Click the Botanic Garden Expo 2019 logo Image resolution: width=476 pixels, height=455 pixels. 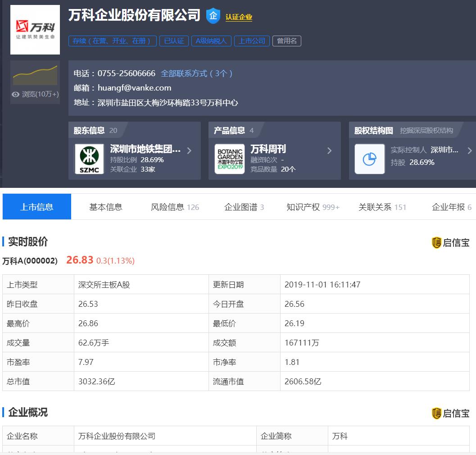pos(229,159)
